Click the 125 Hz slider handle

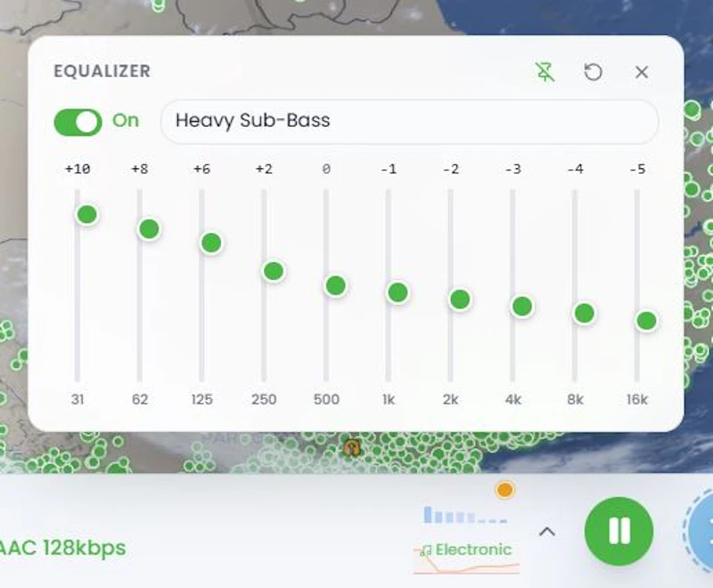click(211, 242)
